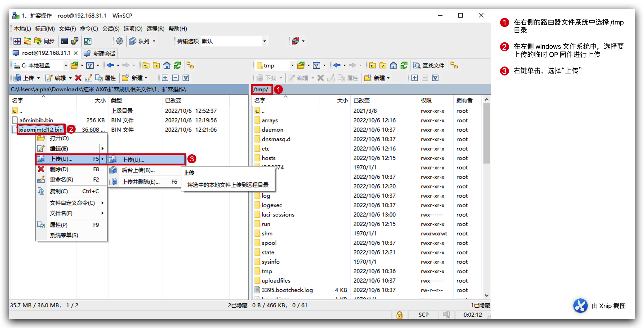644x328 pixels.
Task: Close the root@192.168.31.1 session tab
Action: coord(76,53)
